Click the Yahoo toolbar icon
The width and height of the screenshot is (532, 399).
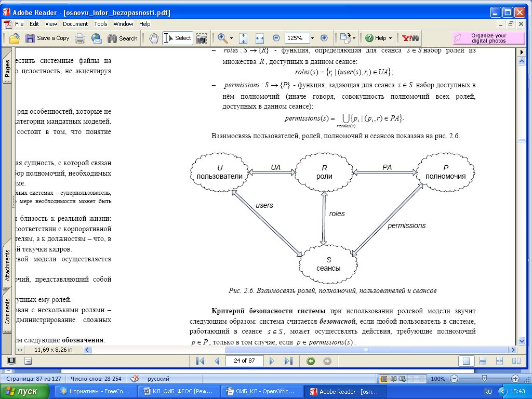tap(410, 38)
